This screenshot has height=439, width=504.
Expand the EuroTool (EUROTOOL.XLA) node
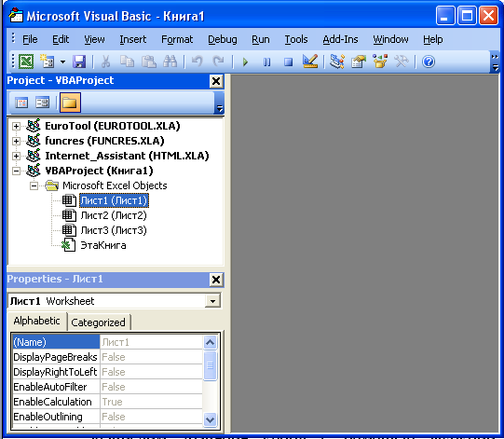16,126
